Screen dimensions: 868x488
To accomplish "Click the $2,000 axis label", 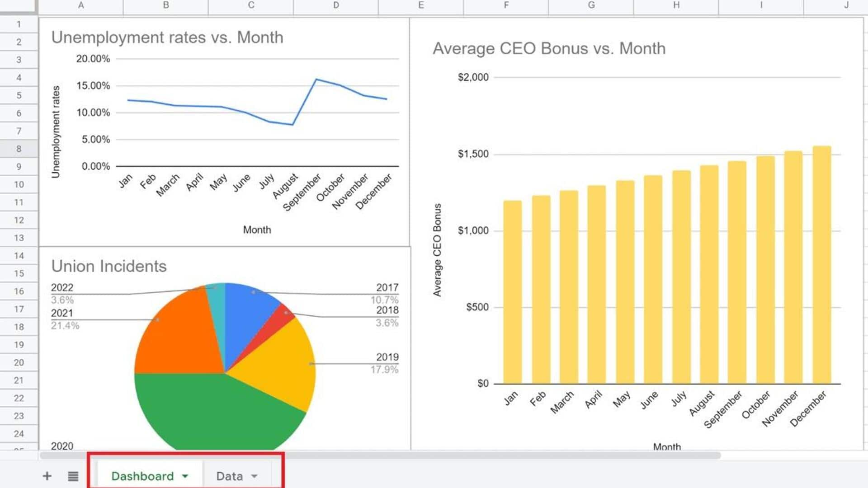I will coord(473,77).
